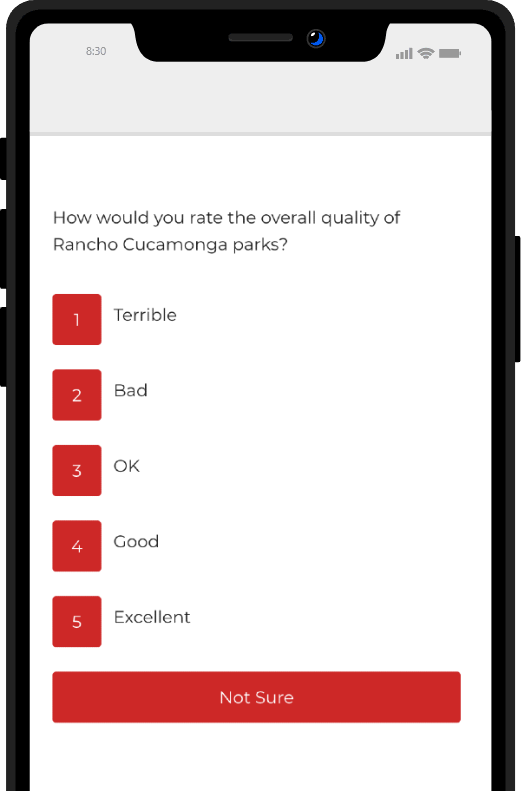The width and height of the screenshot is (521, 791).
Task: Select the red number 4 rating box
Action: coord(77,546)
